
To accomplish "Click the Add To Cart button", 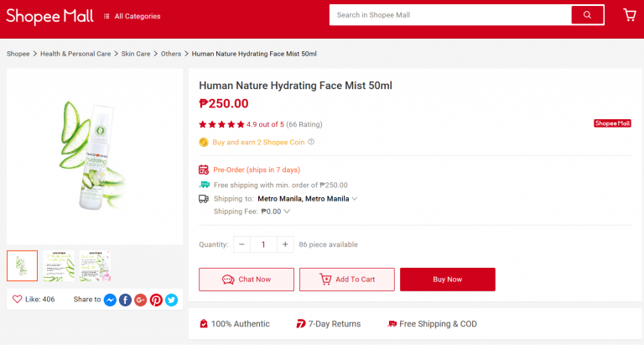I will click(347, 280).
